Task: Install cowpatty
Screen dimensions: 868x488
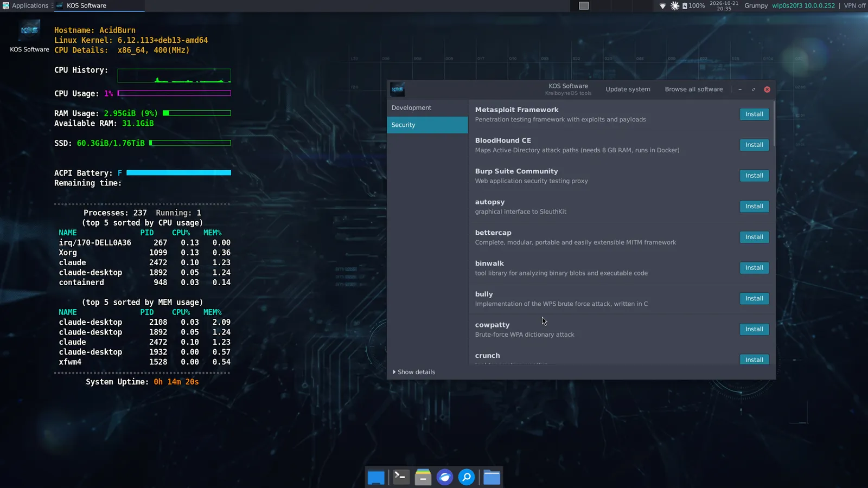Action: click(754, 330)
